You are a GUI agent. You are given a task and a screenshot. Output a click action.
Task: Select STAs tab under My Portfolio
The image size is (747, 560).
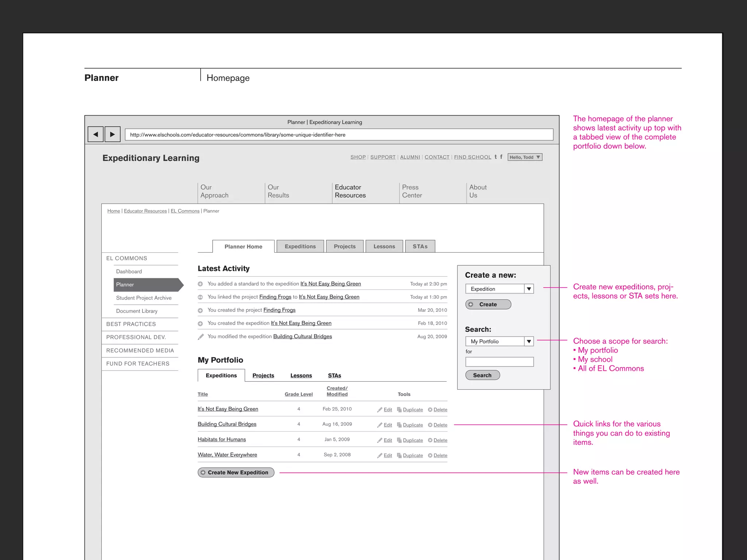[334, 376]
